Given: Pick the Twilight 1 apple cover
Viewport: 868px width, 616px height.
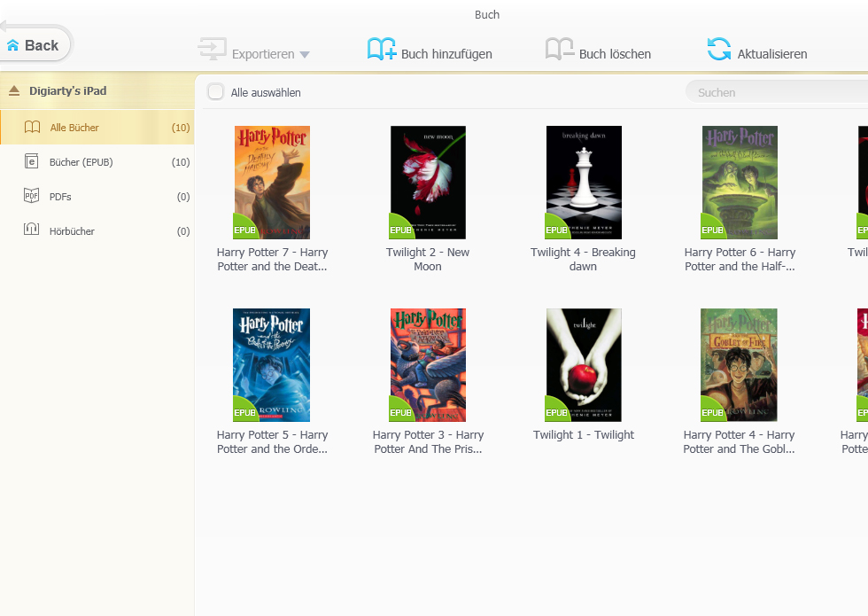Looking at the screenshot, I should (x=584, y=365).
